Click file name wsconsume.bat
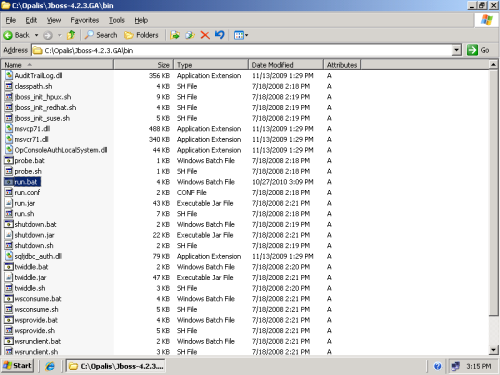Image resolution: width=500 pixels, height=375 pixels. [38, 299]
